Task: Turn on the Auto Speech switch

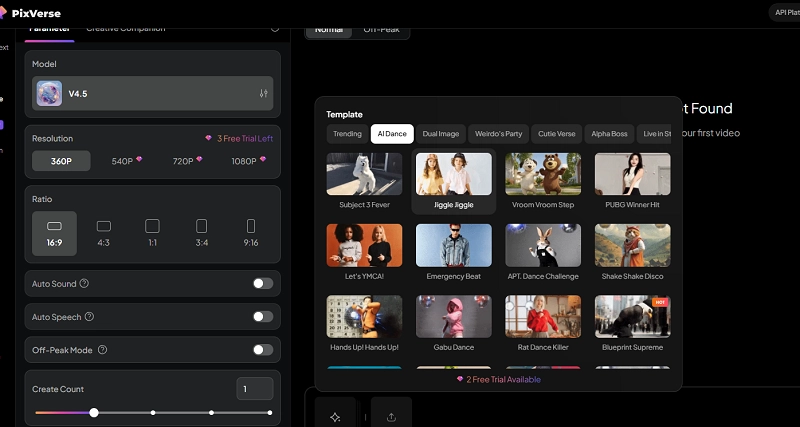Action: click(x=262, y=317)
